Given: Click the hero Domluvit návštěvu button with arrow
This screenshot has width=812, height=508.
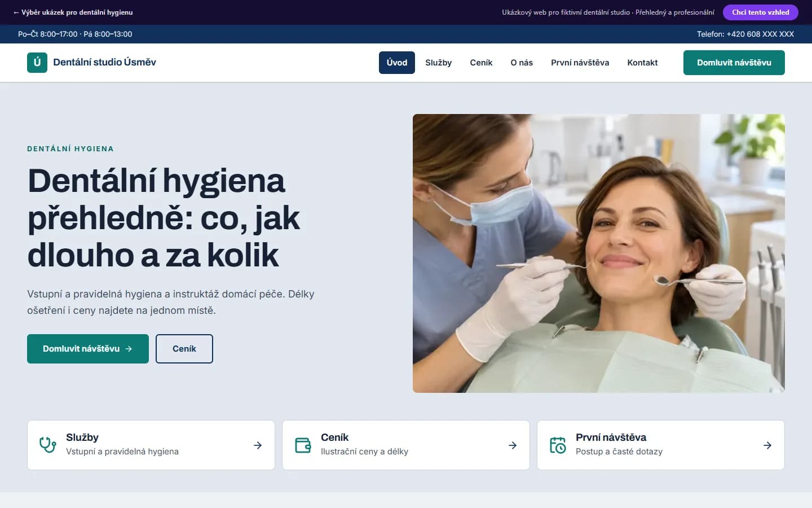Looking at the screenshot, I should pyautogui.click(x=88, y=349).
